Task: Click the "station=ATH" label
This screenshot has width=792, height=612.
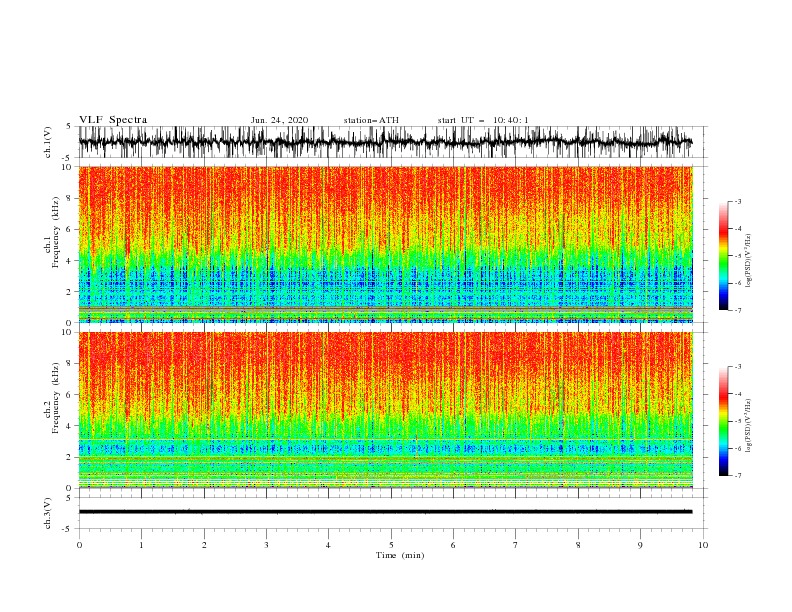Action: pyautogui.click(x=371, y=120)
